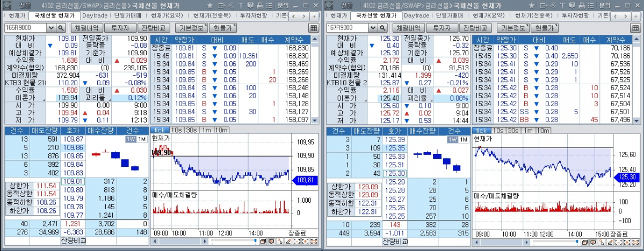Select 1M candle toggle in right window

pos(464,139)
